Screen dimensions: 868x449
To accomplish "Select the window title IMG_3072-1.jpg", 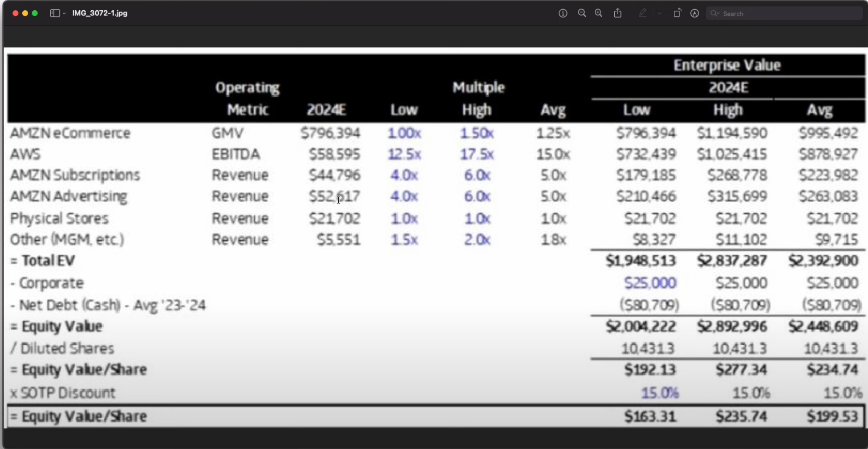I will (x=100, y=13).
